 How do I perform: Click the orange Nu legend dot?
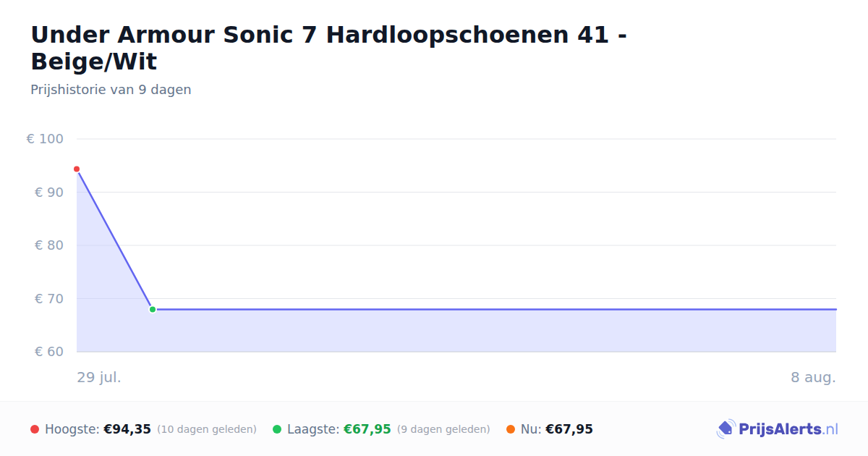[511, 429]
